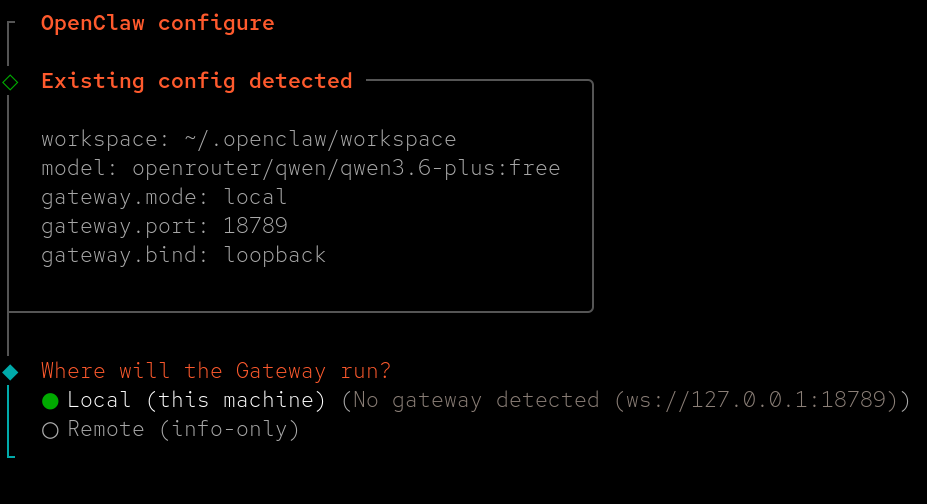
Task: Click the "Where will the Gateway run?" prompt
Action: click(x=216, y=371)
